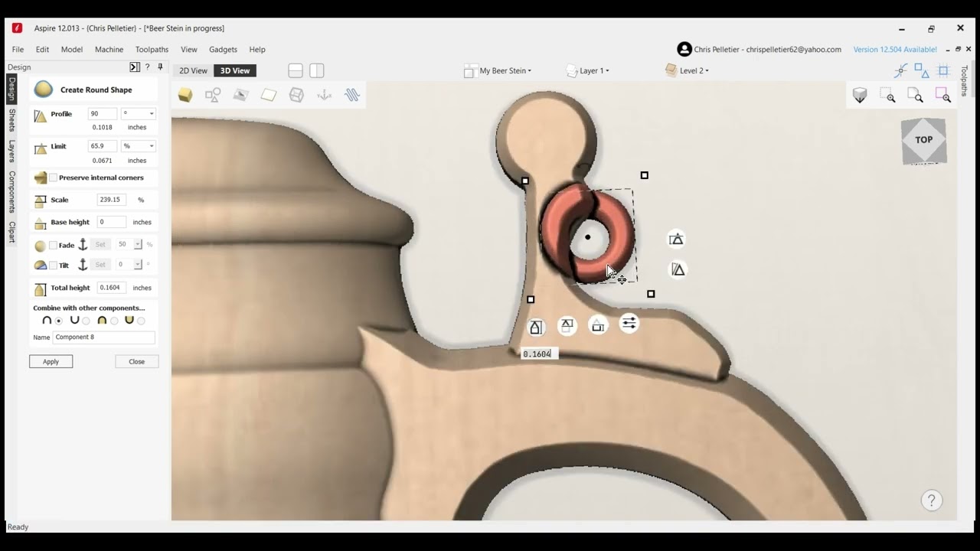The image size is (980, 551).
Task: Switch to the Sheets side tab
Action: pyautogui.click(x=11, y=119)
